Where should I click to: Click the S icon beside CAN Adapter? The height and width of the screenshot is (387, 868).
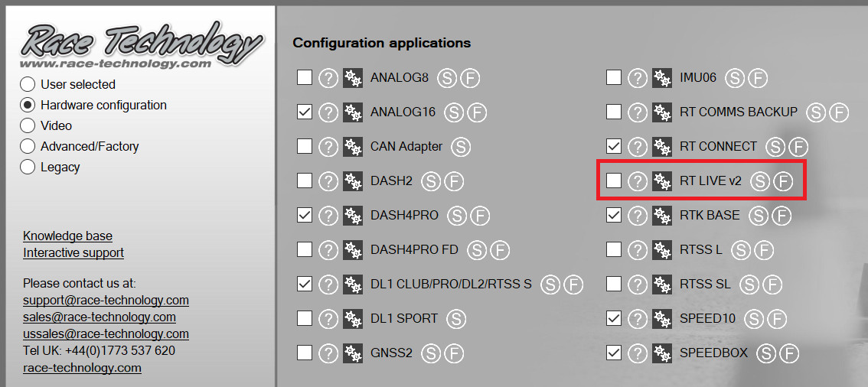(x=461, y=146)
